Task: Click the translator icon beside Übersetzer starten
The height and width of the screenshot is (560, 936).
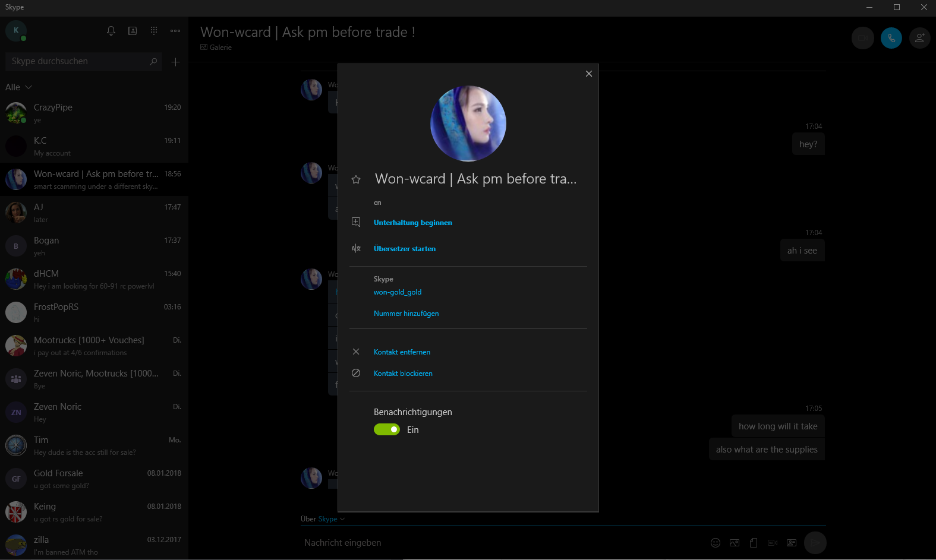Action: [x=356, y=248]
